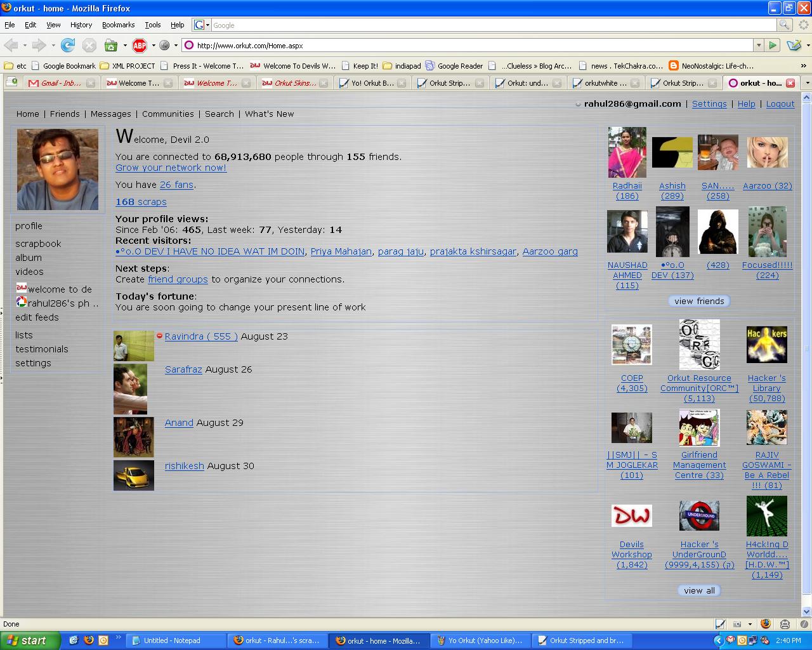Image resolution: width=812 pixels, height=650 pixels.
Task: Click the friend groups link
Action: coord(178,279)
